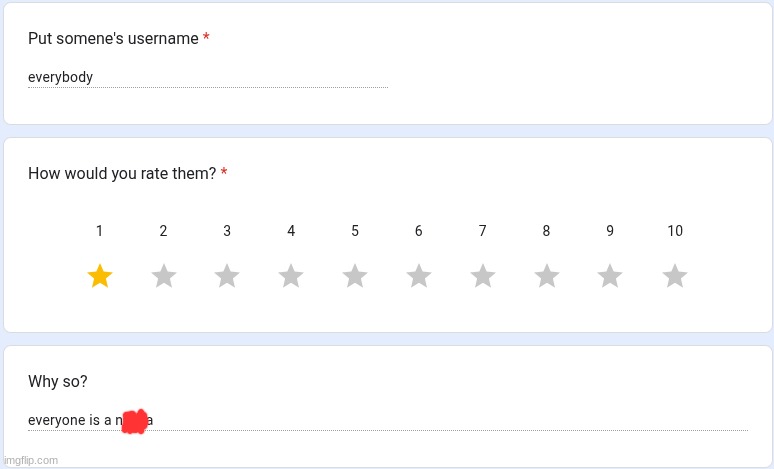Choose the star under number 4

(x=291, y=276)
